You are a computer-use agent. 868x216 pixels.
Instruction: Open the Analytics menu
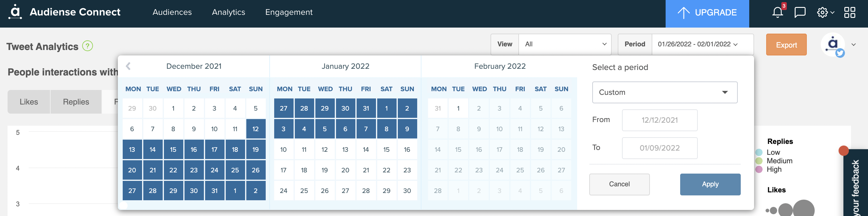coord(228,12)
